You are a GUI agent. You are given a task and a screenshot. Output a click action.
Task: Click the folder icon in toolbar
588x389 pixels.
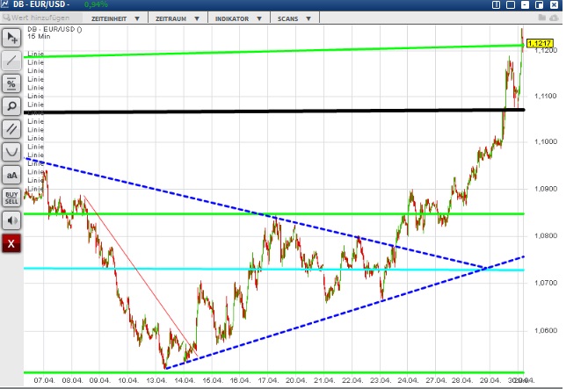[x=542, y=18]
